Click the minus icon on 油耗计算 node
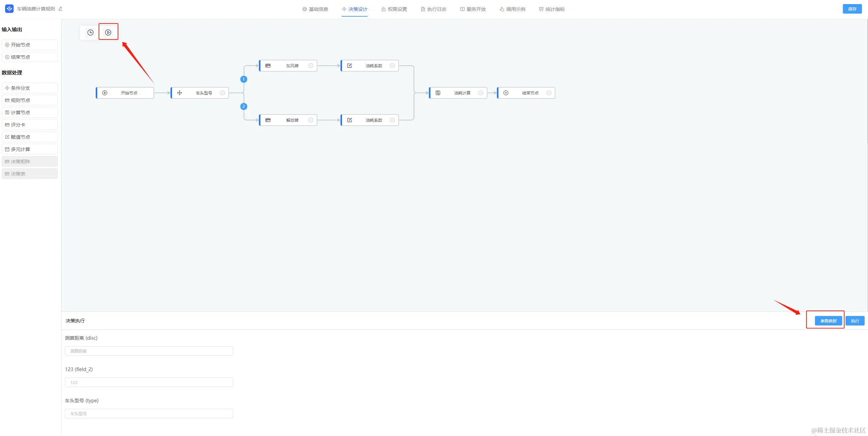 [x=481, y=93]
